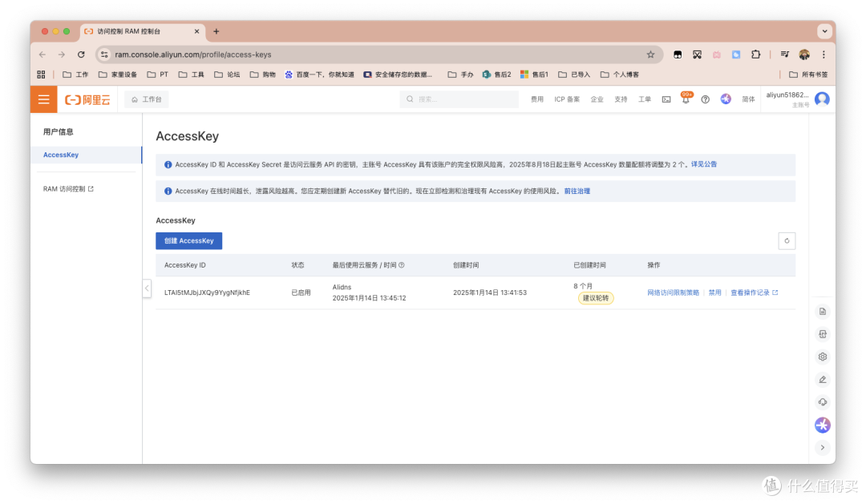Click the Alibaba Cloud logo
Image resolution: width=866 pixels, height=504 pixels.
(x=88, y=99)
